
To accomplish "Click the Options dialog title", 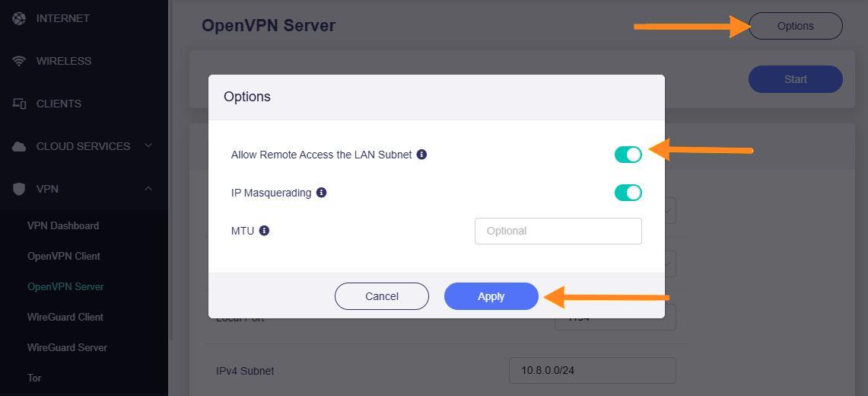I will point(247,97).
